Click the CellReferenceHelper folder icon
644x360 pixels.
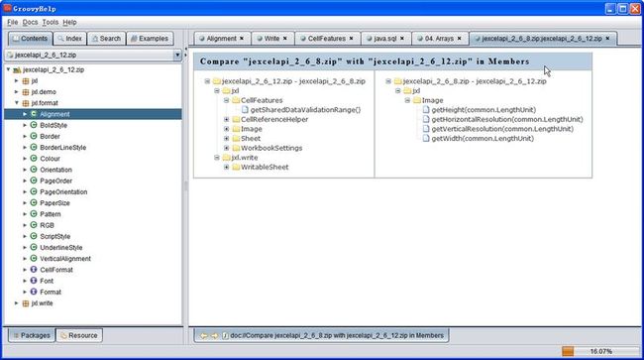pos(236,119)
